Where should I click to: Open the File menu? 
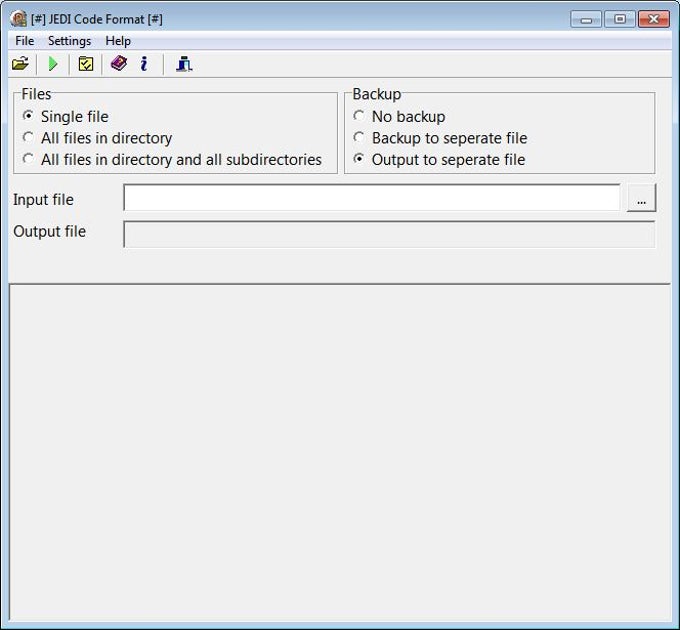(24, 41)
